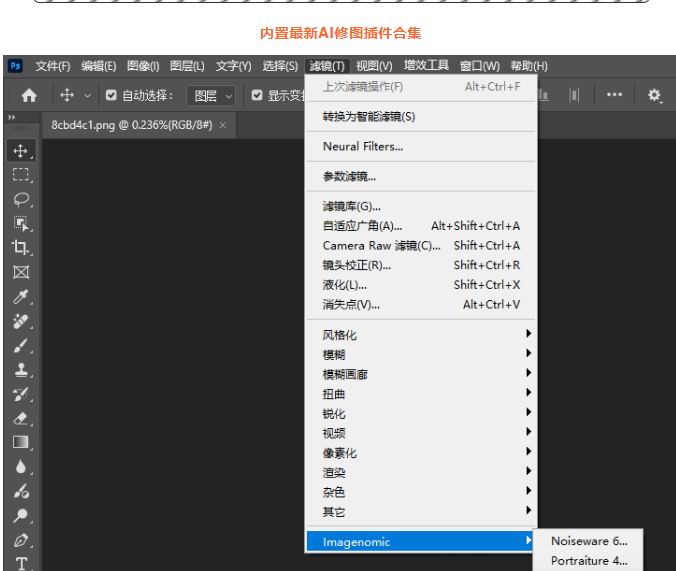This screenshot has width=676, height=571.
Task: Select the Eraser tool
Action: point(21,418)
